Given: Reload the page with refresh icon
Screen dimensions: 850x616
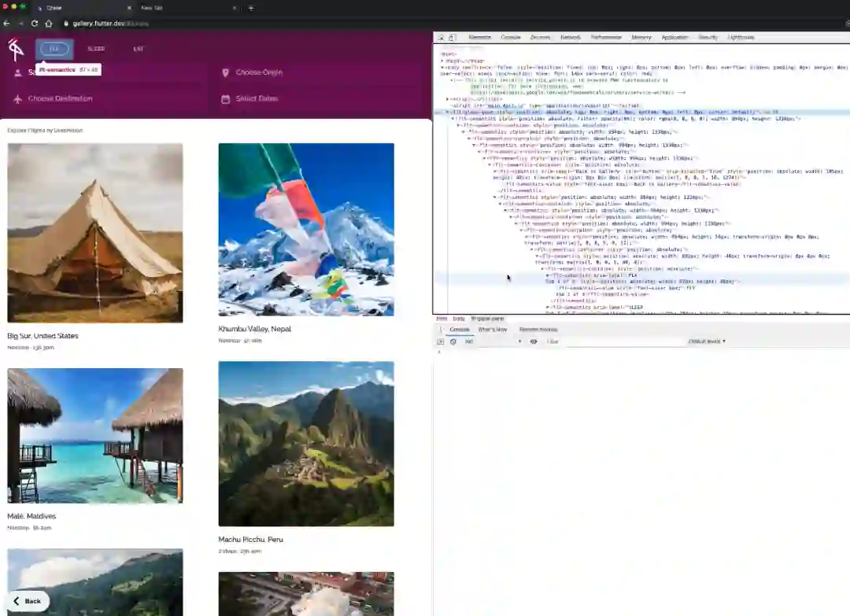Looking at the screenshot, I should tap(35, 24).
